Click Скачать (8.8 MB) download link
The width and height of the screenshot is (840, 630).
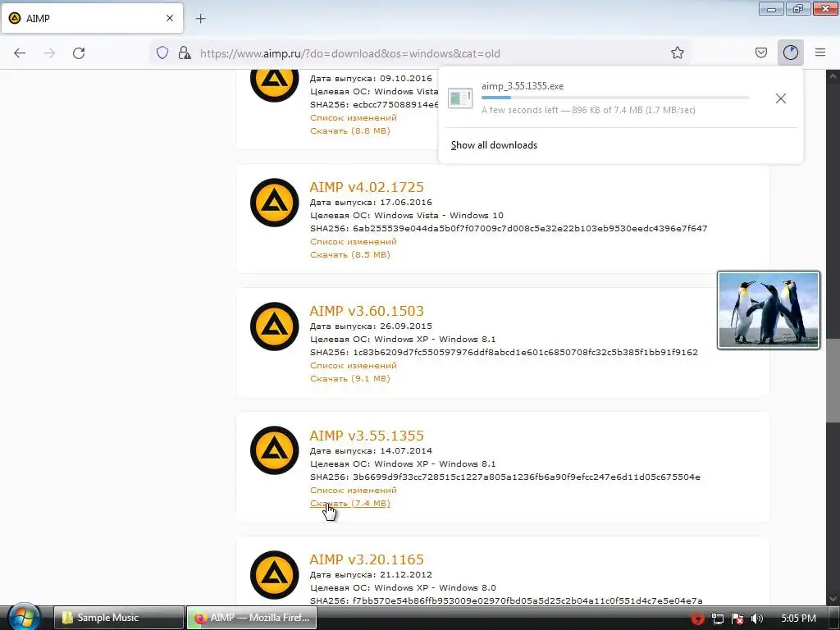349,130
